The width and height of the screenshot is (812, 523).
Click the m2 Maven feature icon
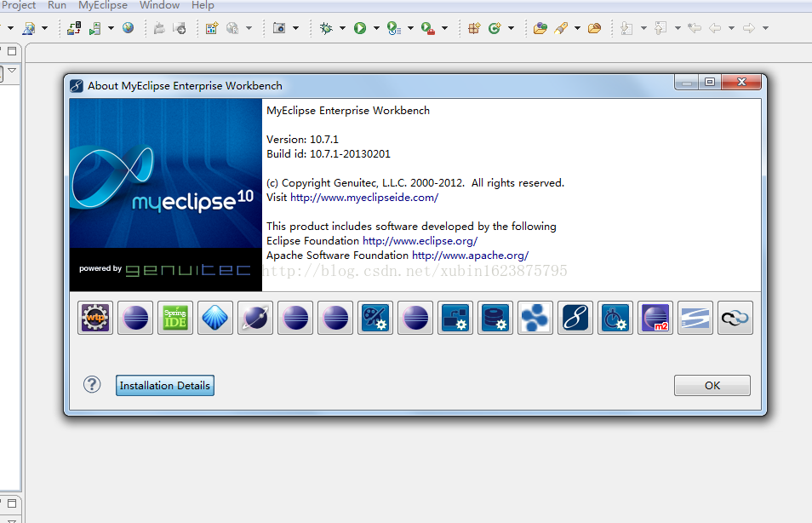tap(655, 318)
